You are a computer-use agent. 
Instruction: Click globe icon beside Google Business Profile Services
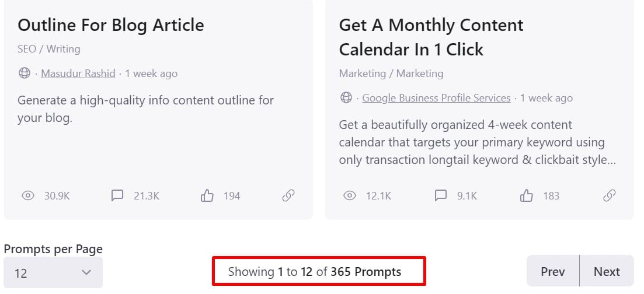tap(346, 98)
